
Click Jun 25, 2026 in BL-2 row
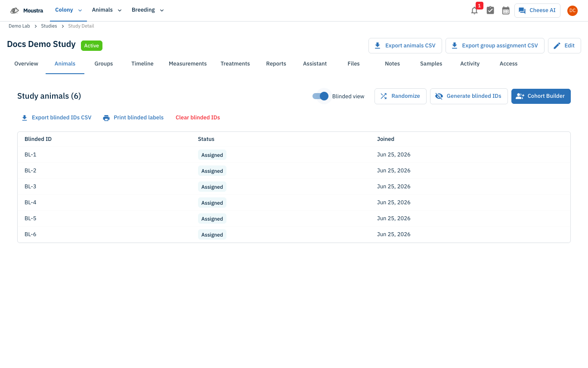394,171
